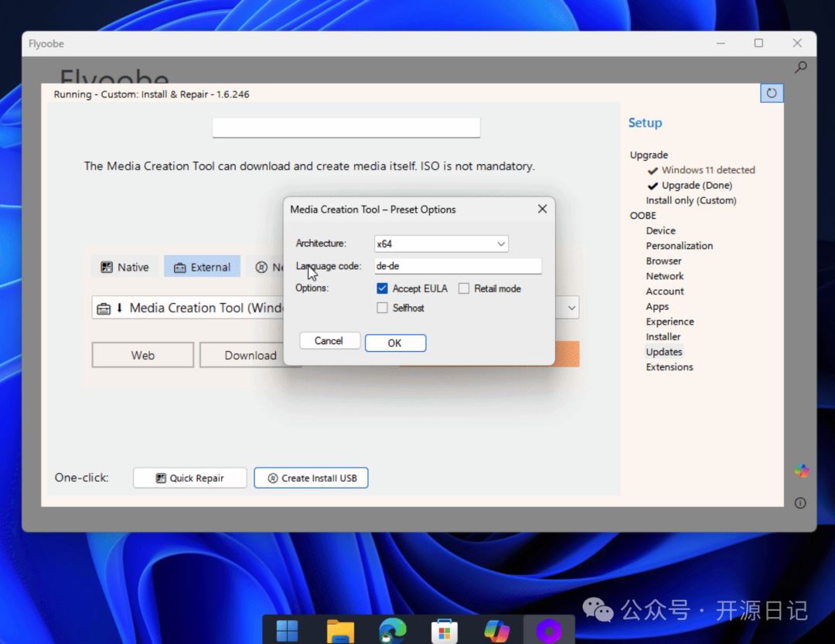Screen dimensions: 835x644
Task: Click the info icon at bottom right
Action: 800,503
